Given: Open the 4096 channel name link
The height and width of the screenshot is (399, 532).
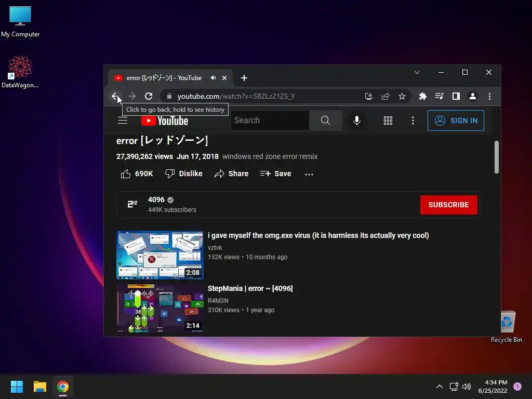Looking at the screenshot, I should point(156,200).
